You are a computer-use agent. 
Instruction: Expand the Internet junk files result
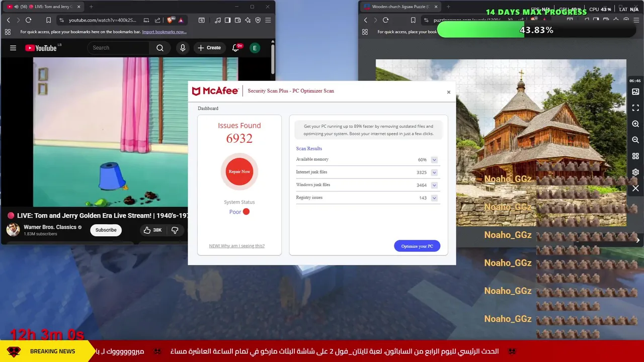click(x=434, y=172)
